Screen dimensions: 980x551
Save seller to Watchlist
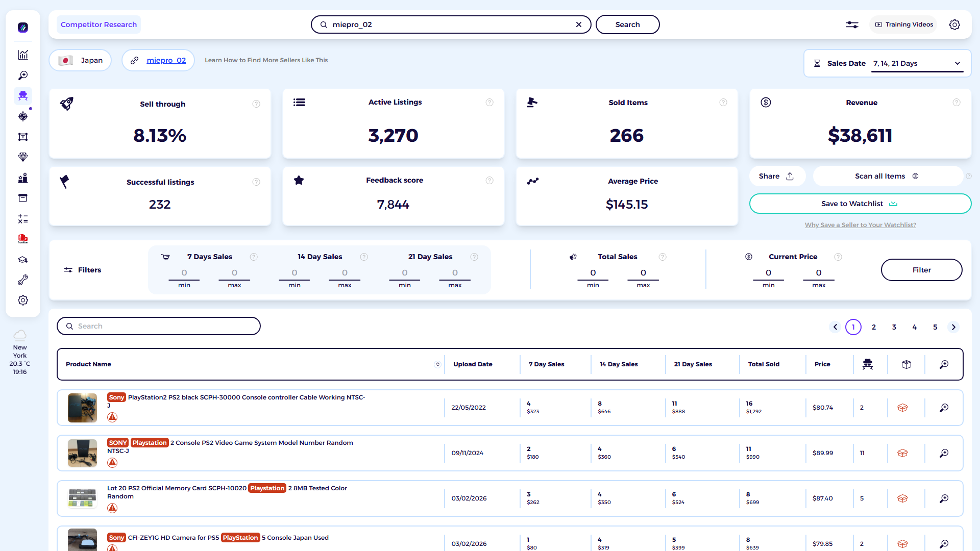coord(860,204)
